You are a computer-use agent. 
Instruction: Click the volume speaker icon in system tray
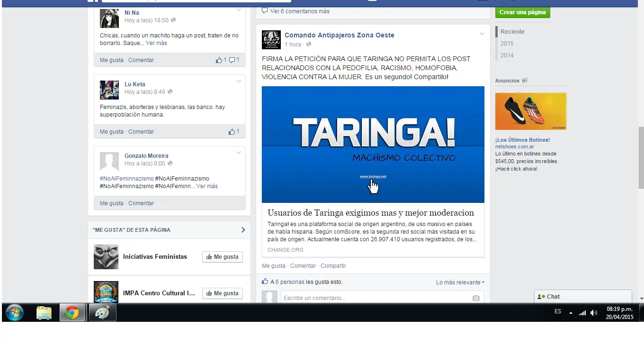point(594,313)
